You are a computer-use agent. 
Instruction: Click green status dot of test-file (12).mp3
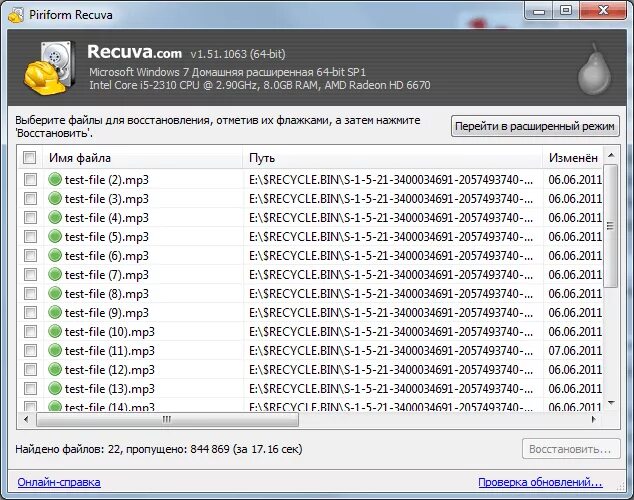55,369
